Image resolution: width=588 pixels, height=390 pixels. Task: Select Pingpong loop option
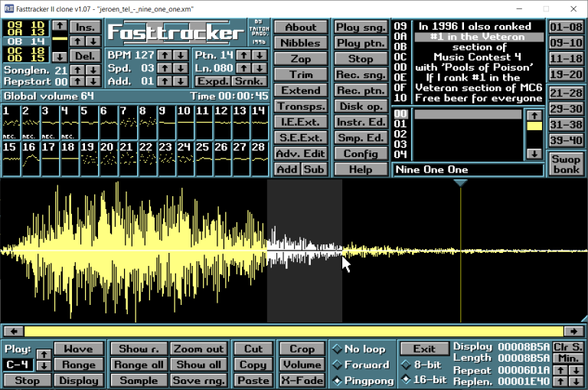pyautogui.click(x=363, y=381)
